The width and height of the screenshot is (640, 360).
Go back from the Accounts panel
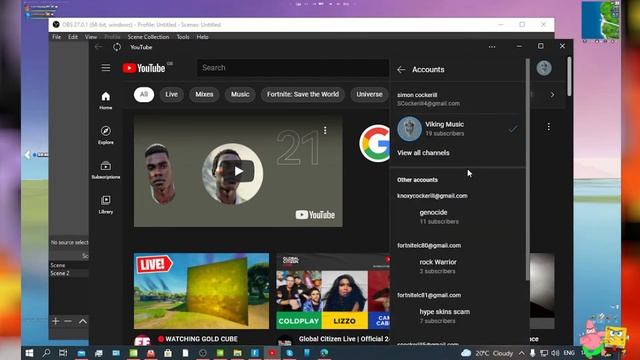(401, 69)
